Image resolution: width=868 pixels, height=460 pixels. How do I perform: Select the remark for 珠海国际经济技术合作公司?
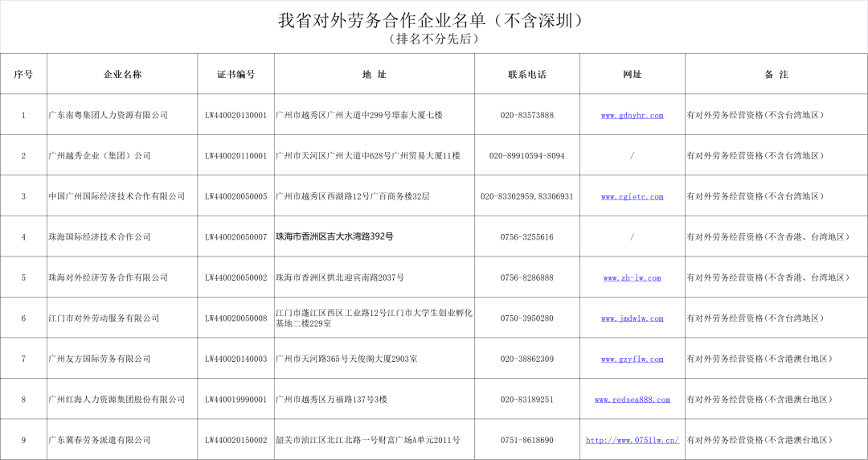(776, 236)
